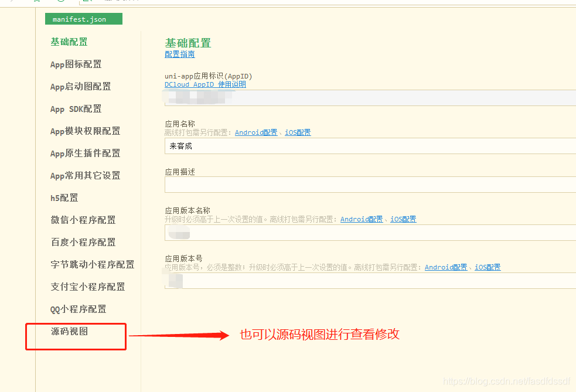
Task: Switch to the manifest.json tab
Action: pyautogui.click(x=84, y=19)
